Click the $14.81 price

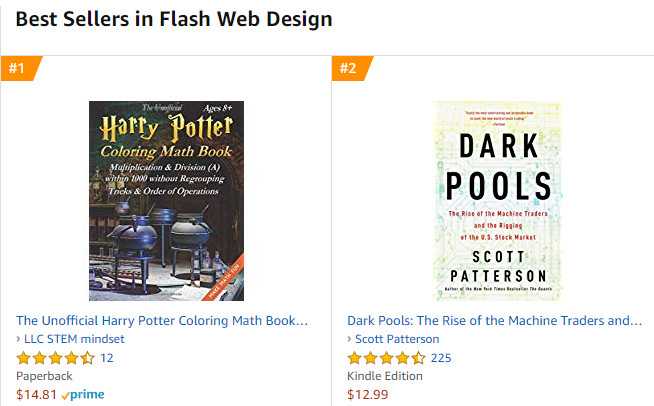click(x=36, y=394)
